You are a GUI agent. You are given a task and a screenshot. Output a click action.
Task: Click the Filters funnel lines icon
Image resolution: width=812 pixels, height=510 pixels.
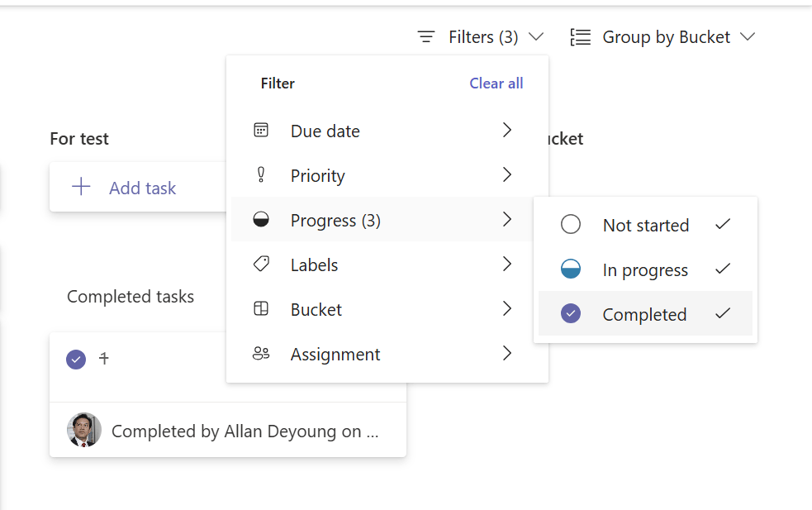tap(426, 37)
